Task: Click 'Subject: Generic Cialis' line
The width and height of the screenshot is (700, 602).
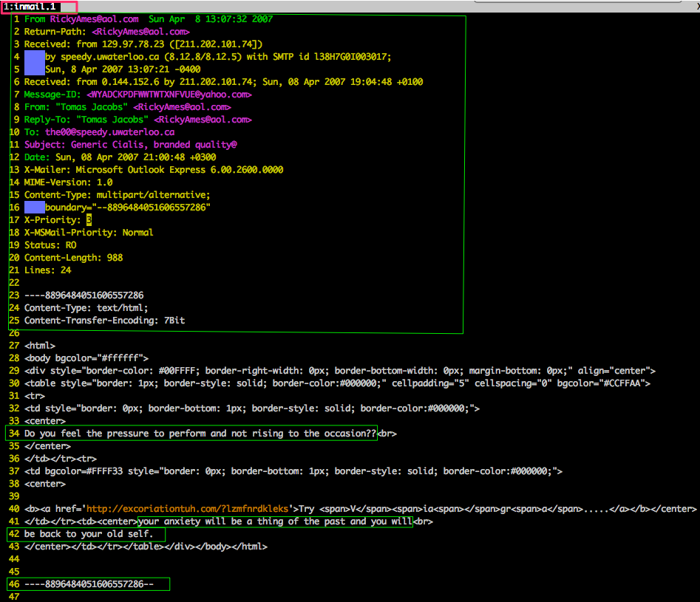Action: click(x=130, y=145)
